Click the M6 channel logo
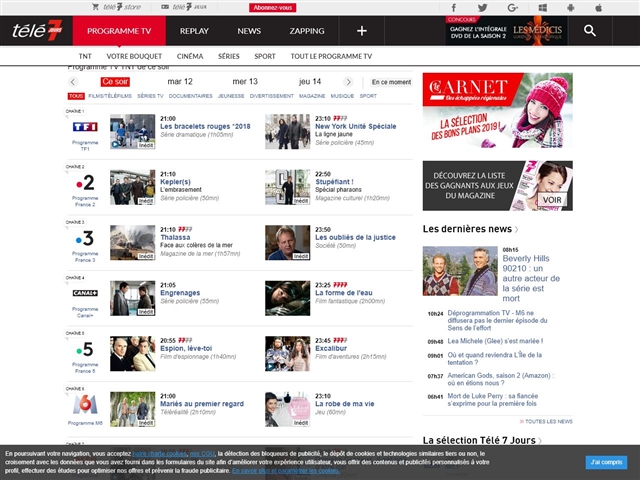Image resolution: width=640 pixels, height=480 pixels. click(x=85, y=404)
